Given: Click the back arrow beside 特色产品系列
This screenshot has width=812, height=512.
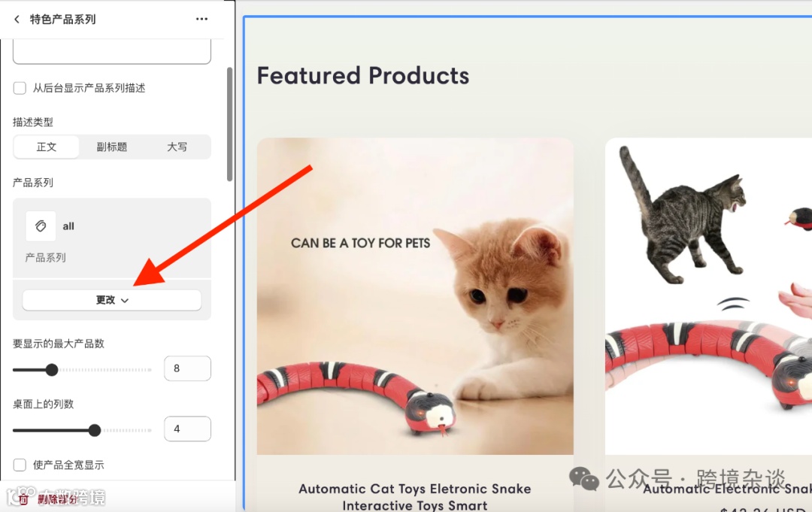Looking at the screenshot, I should pos(17,19).
